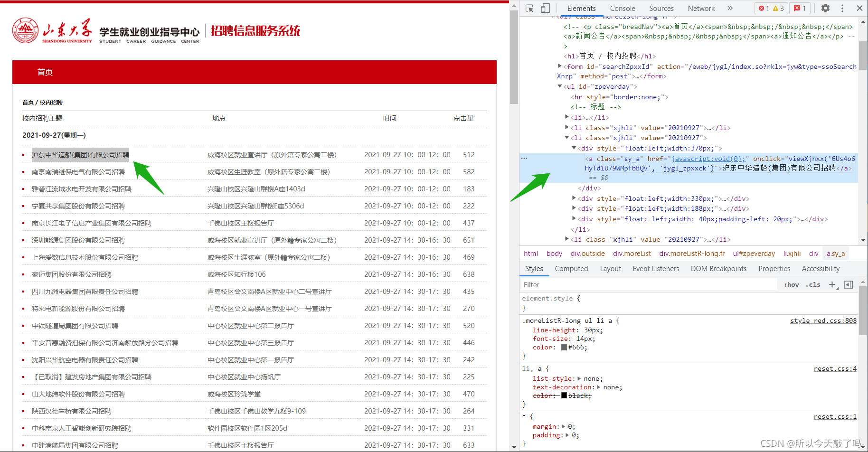Close the DevTools panel
Viewport: 868px width, 452px height.
[859, 8]
